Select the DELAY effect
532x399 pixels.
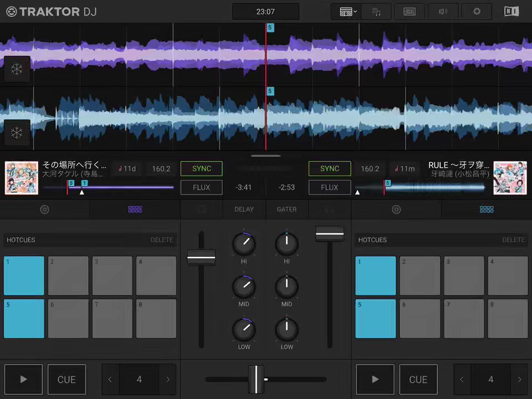pos(244,209)
